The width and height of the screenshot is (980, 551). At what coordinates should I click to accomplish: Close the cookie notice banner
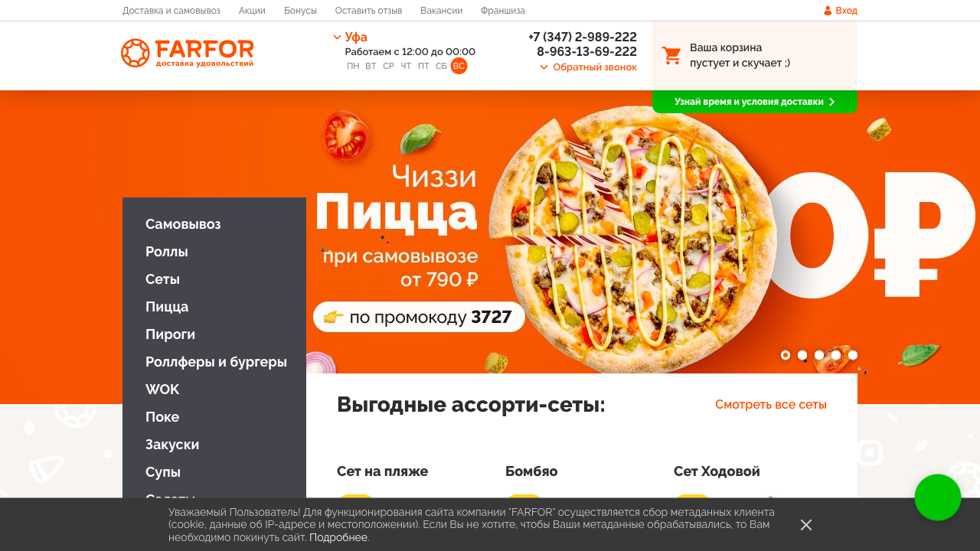click(x=806, y=525)
